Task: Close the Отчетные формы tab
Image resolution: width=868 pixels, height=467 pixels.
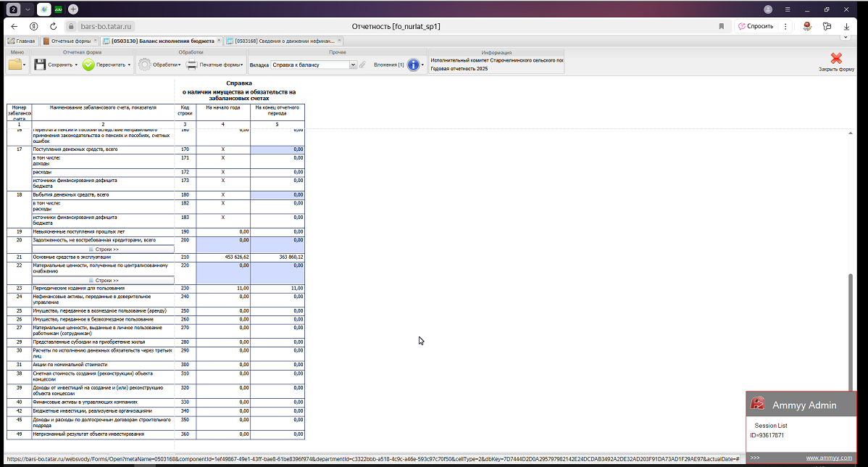Action: pos(95,41)
